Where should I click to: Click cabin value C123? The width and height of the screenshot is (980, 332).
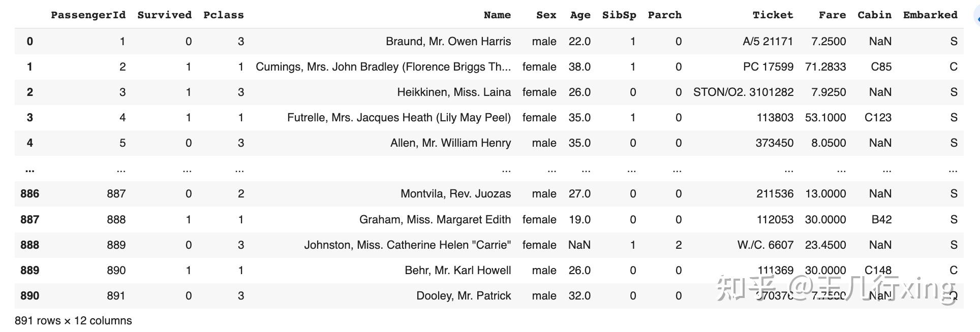(878, 117)
